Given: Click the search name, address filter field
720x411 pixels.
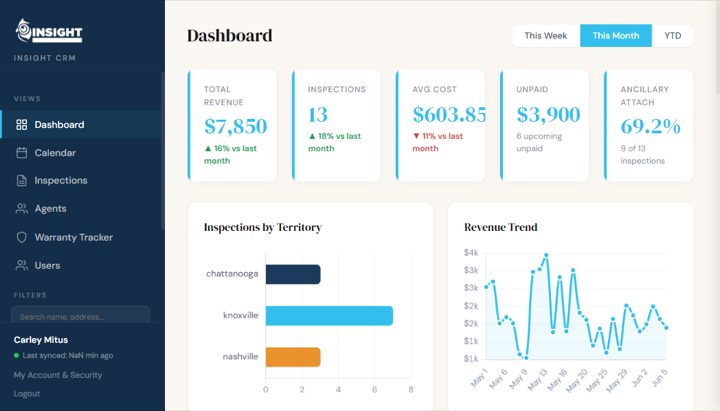Looking at the screenshot, I should 80,316.
